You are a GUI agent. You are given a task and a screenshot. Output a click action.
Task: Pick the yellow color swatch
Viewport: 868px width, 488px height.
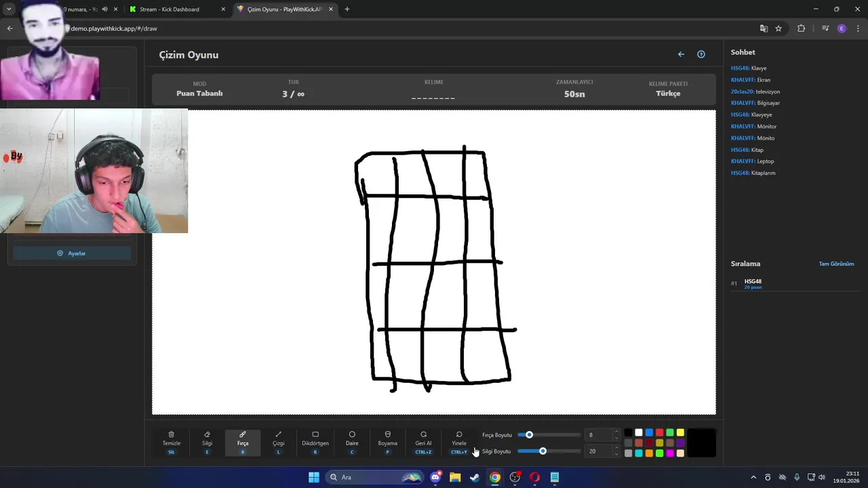point(680,432)
